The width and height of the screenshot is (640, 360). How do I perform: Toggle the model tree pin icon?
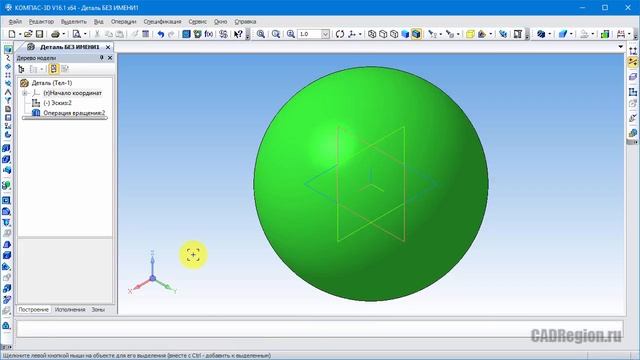pos(102,58)
